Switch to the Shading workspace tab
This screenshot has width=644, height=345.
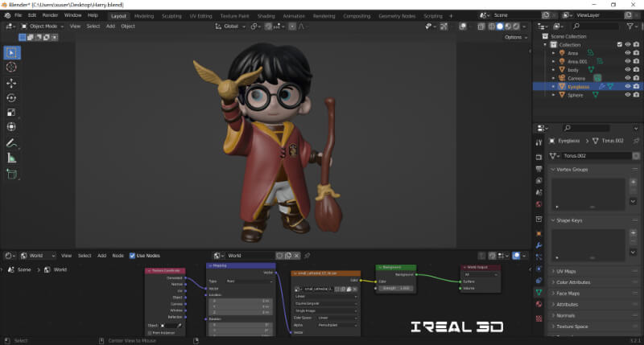266,16
